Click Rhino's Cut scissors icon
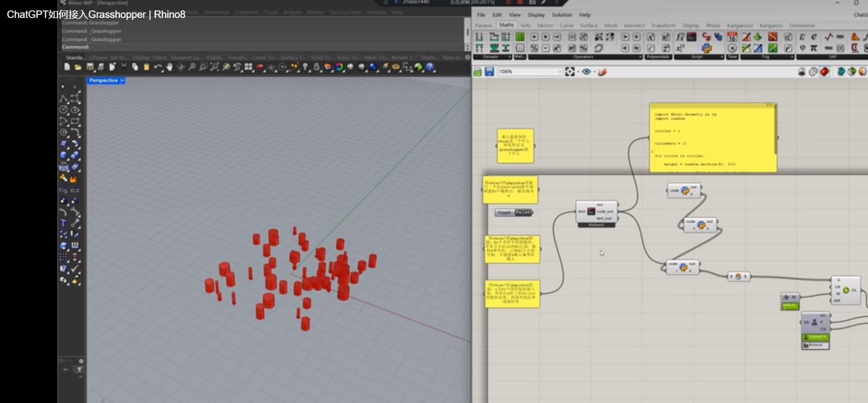The width and height of the screenshot is (868, 403). point(124,67)
